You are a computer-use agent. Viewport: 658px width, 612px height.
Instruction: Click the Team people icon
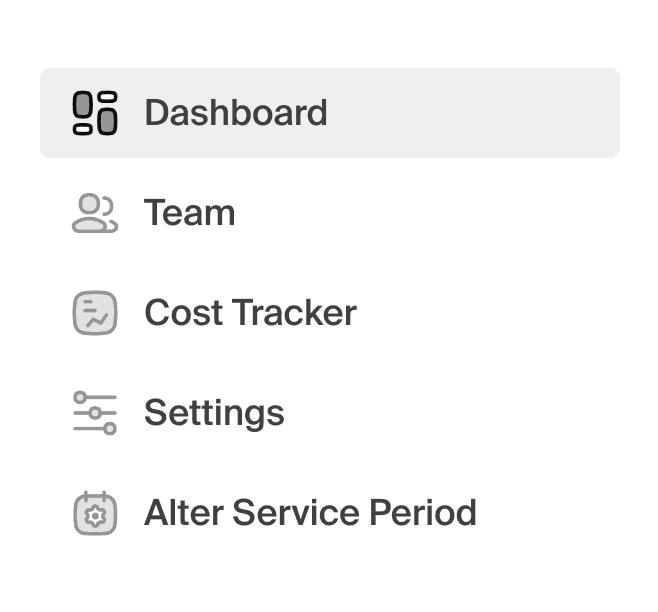tap(95, 213)
